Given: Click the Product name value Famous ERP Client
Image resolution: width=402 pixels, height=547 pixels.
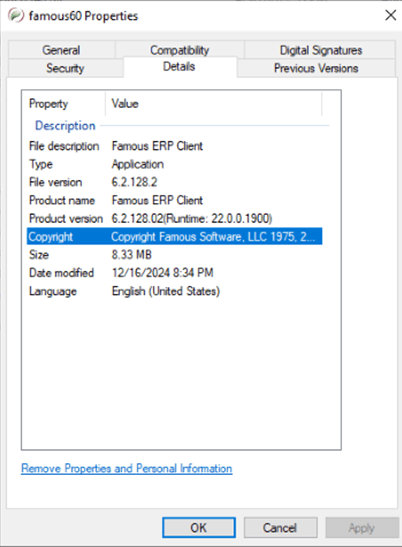Looking at the screenshot, I should point(157,200).
